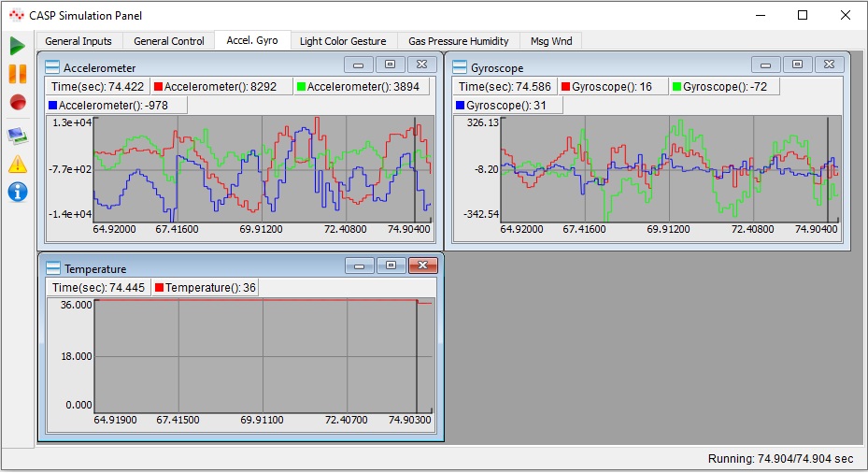
Task: Switch to the General Inputs tab
Action: pyautogui.click(x=78, y=41)
